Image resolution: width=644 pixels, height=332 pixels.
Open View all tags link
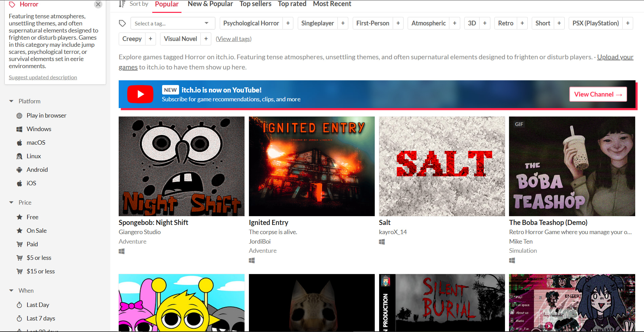click(x=234, y=39)
